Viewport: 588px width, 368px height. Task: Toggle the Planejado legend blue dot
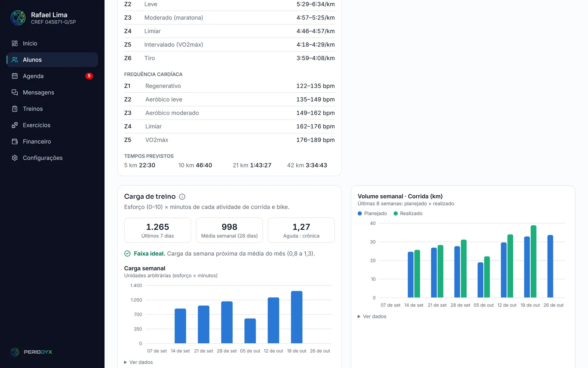coord(360,213)
